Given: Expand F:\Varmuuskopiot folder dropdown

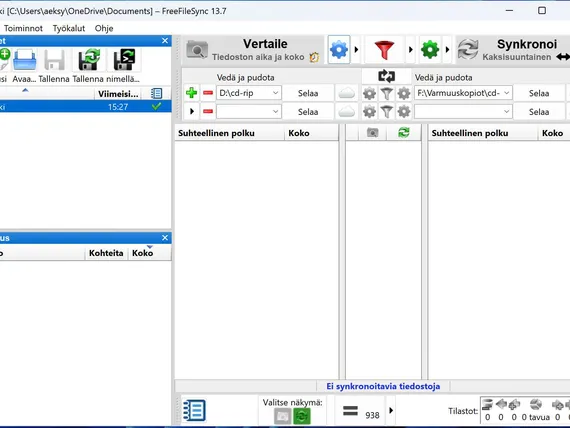Looking at the screenshot, I should (x=506, y=93).
